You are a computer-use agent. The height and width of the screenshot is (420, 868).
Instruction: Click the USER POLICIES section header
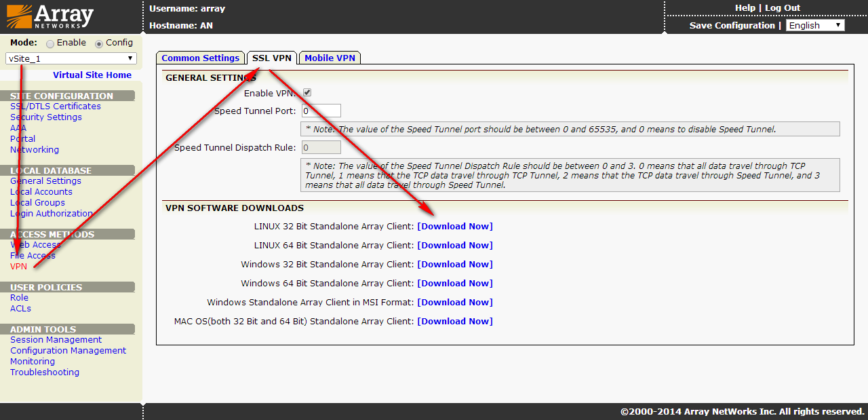tap(68, 287)
